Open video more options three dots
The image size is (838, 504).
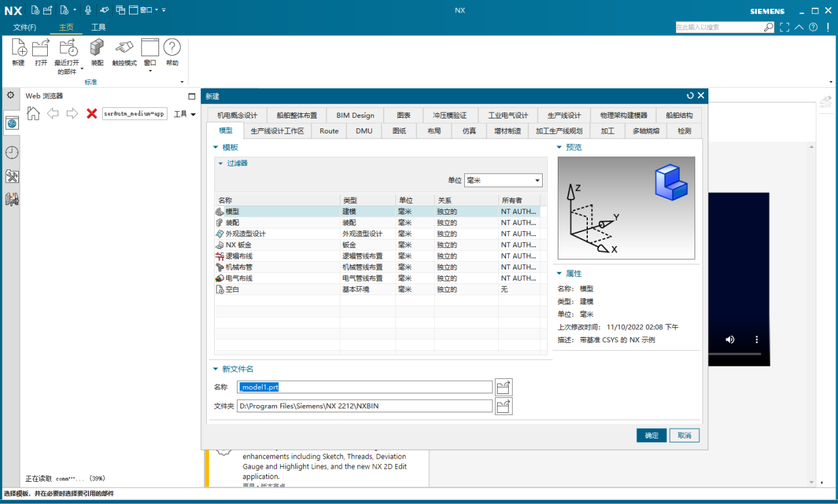[x=757, y=340]
